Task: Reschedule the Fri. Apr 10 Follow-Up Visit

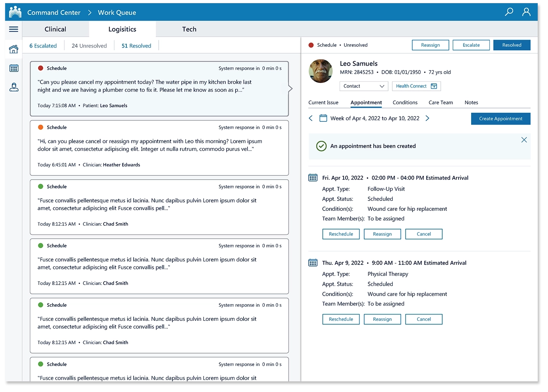Action: [x=341, y=234]
